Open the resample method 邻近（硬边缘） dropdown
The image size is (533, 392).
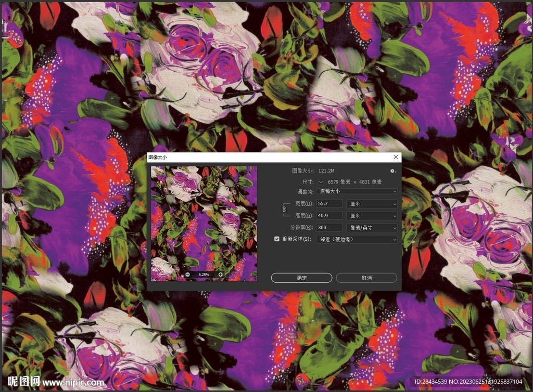(x=357, y=239)
